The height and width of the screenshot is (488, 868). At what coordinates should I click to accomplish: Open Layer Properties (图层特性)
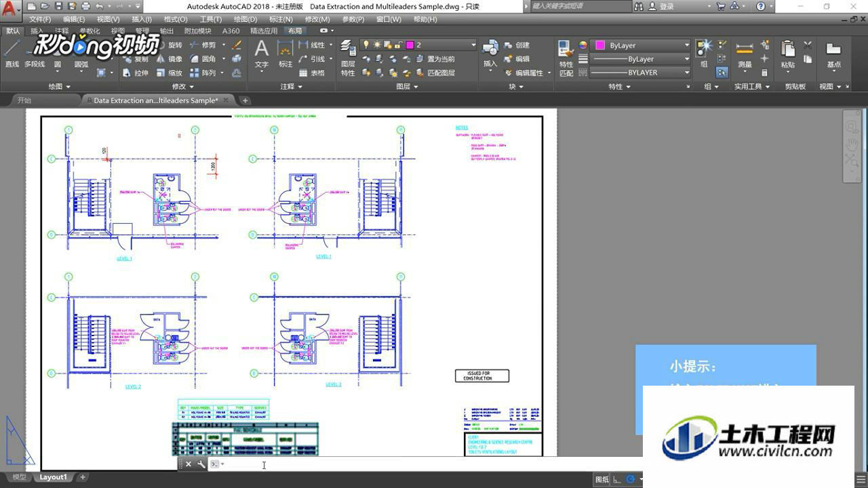[x=348, y=58]
